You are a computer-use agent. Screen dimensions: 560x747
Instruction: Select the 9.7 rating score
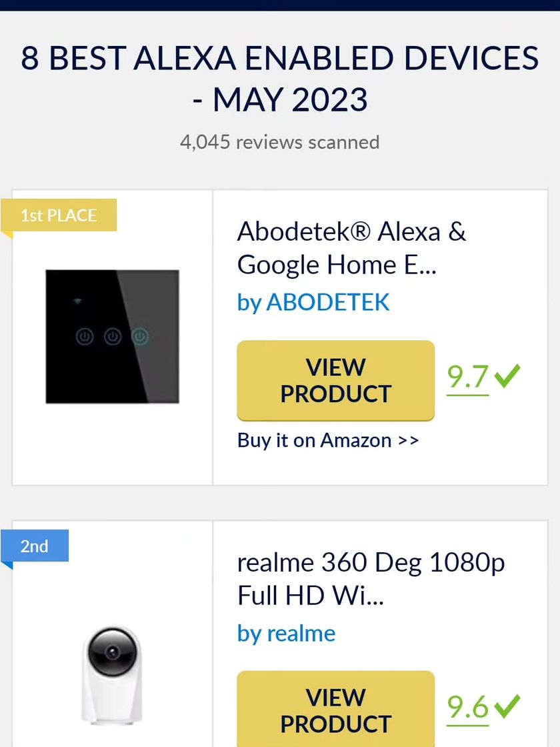468,377
